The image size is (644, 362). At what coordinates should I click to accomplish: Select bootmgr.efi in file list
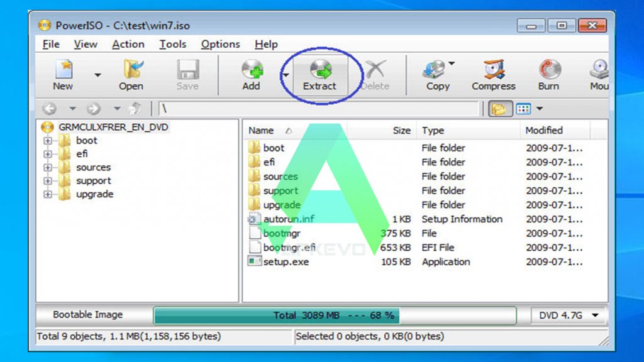click(x=289, y=248)
